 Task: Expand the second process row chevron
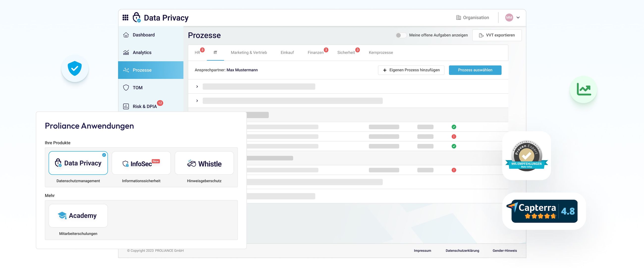197,101
